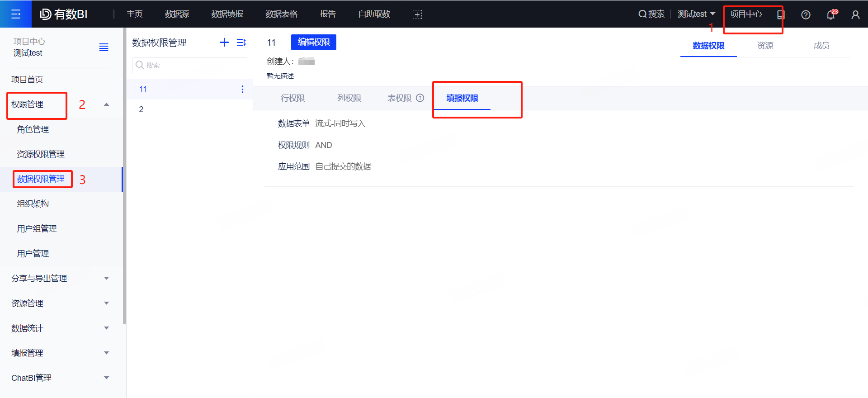Click the search field in data permission list
Screen dimensions: 868x398
tap(190, 65)
